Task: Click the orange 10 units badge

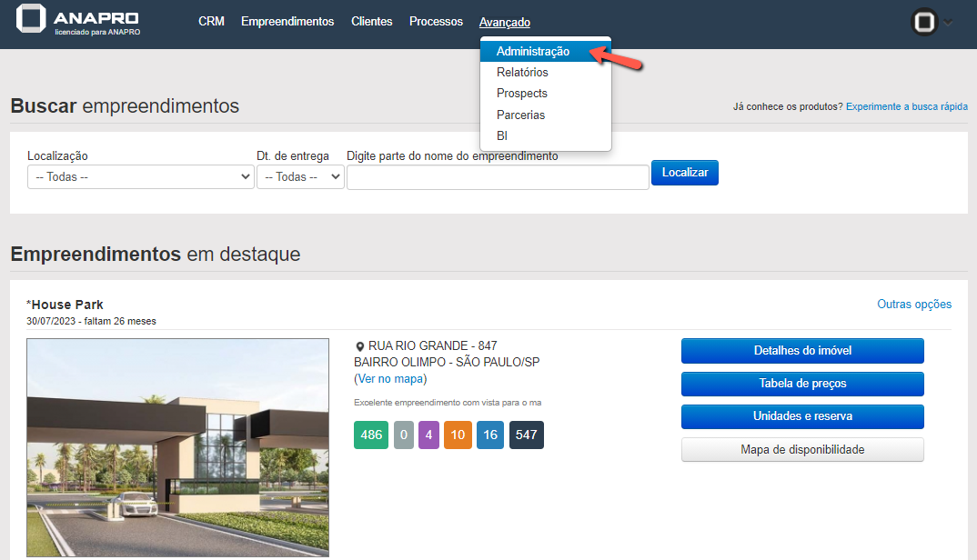Action: (x=458, y=435)
